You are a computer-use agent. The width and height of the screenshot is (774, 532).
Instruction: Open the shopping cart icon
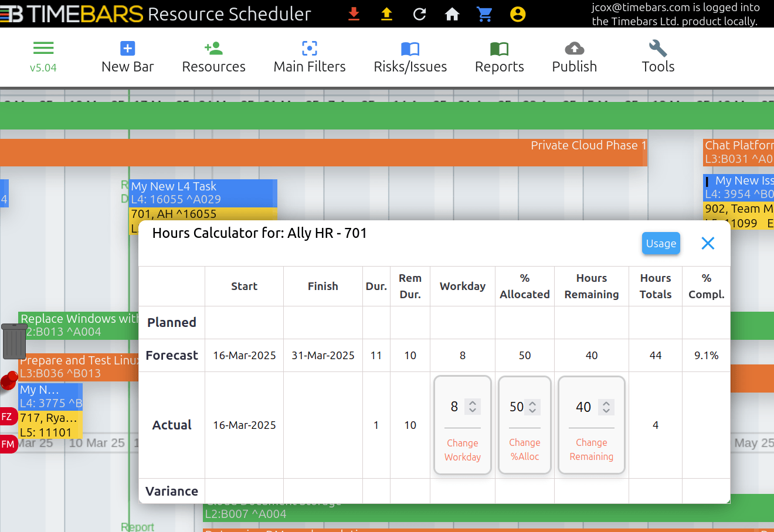pos(485,14)
